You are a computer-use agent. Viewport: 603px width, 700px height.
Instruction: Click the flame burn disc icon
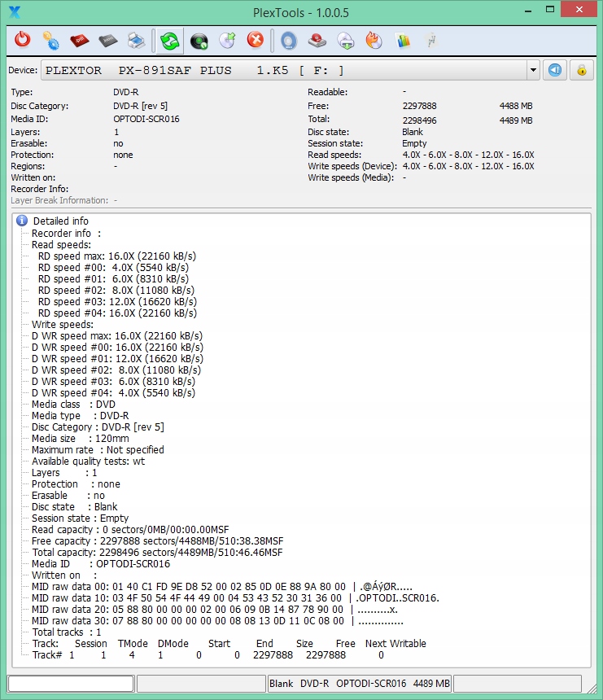pos(374,40)
